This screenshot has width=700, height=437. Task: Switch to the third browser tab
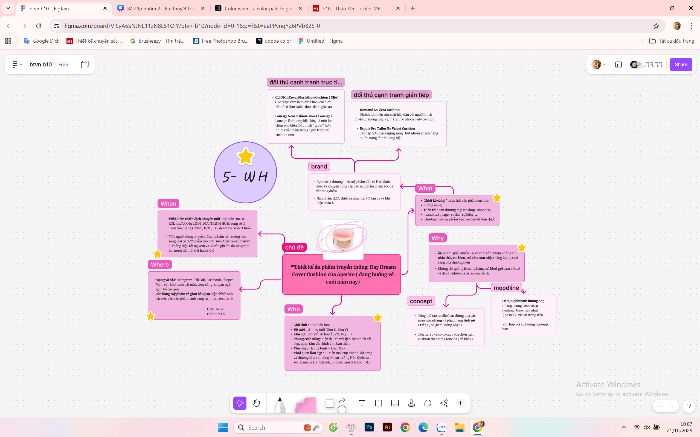(x=258, y=8)
